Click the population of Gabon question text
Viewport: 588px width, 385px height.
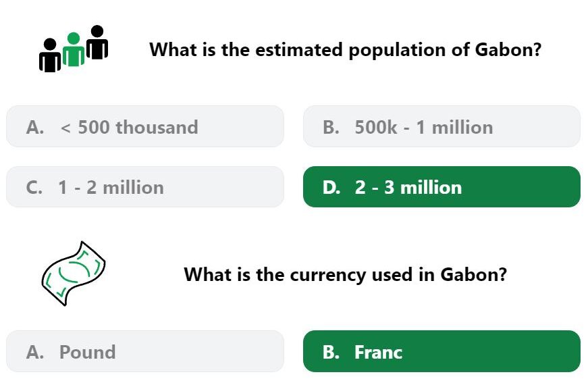click(x=346, y=50)
